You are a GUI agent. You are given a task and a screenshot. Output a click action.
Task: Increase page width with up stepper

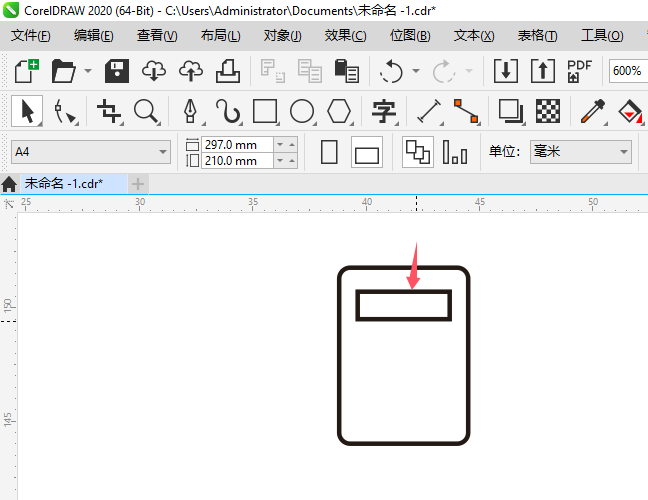pyautogui.click(x=292, y=145)
